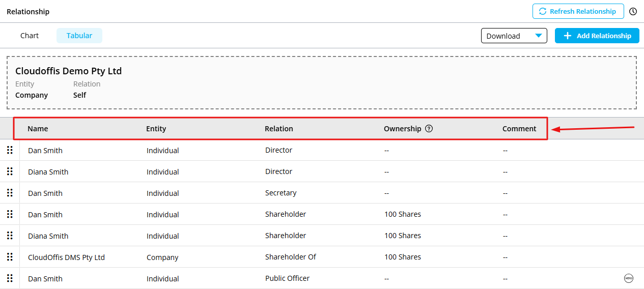Click the Add Relationship button
Screen dimensions: 644x289
coord(597,36)
